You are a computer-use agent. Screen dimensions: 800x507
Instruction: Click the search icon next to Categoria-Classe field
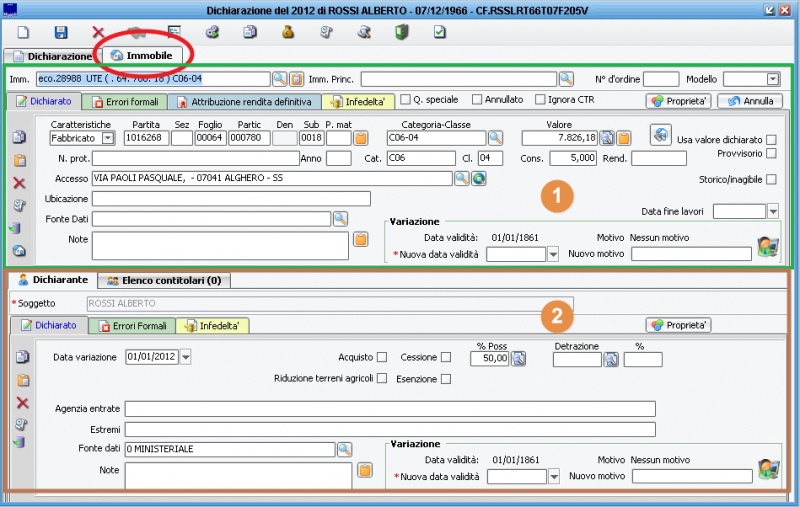tap(495, 138)
